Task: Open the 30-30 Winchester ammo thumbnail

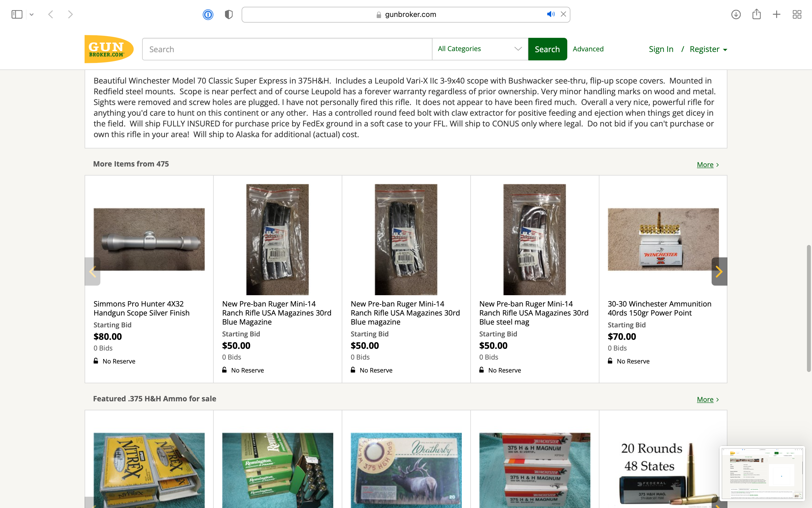Action: click(x=663, y=239)
